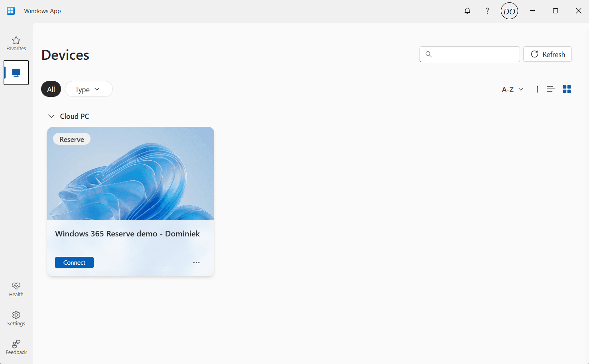
Task: Open the Type filter dropdown
Action: [89, 89]
